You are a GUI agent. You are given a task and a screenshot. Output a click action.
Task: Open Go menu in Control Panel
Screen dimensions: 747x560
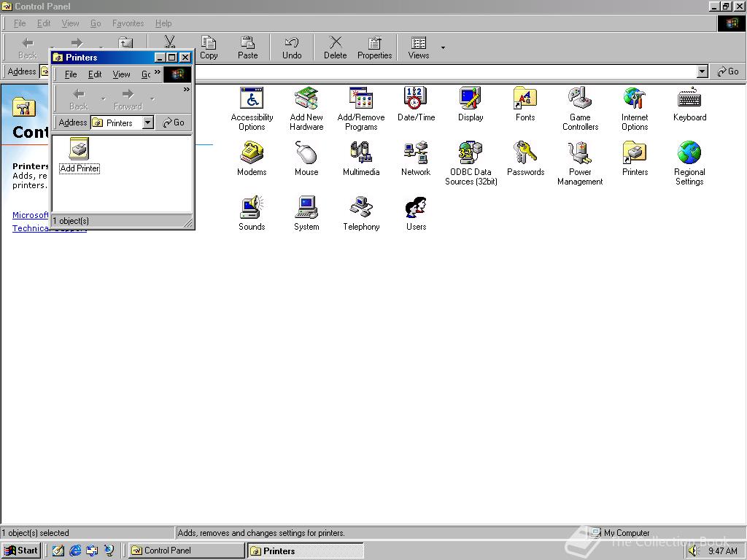96,23
